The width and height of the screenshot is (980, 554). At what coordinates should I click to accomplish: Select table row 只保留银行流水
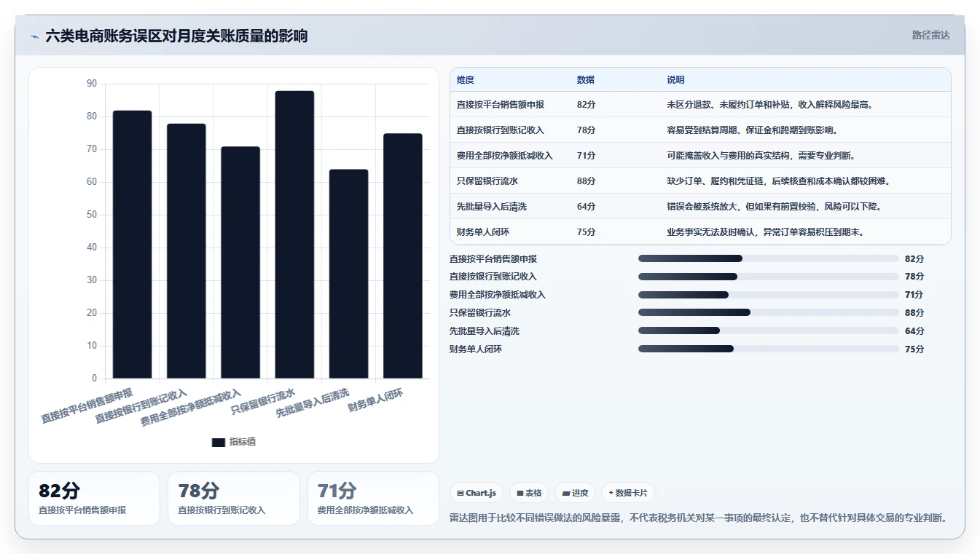[700, 181]
